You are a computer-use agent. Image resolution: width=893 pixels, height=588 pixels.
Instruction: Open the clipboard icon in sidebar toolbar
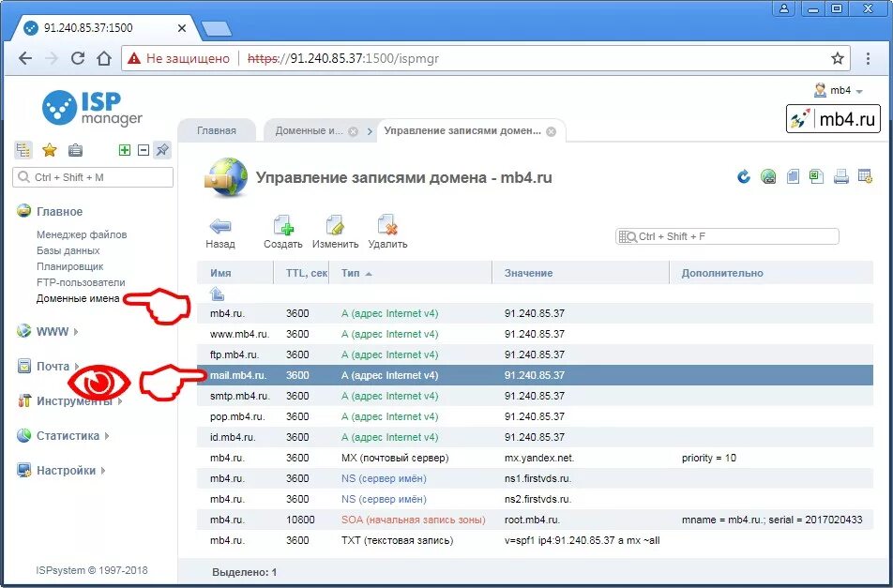[x=75, y=150]
